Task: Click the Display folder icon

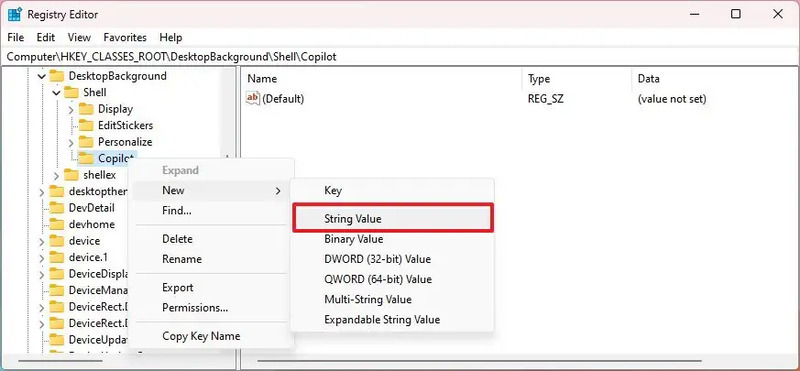Action: [x=86, y=109]
